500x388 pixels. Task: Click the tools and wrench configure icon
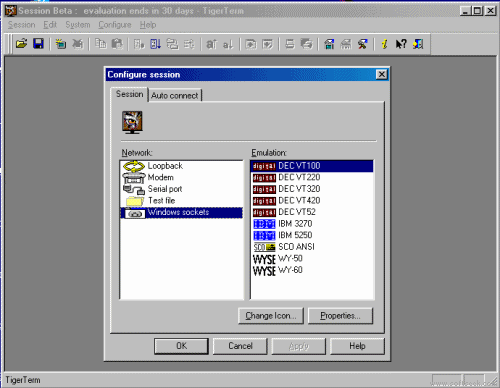point(363,44)
